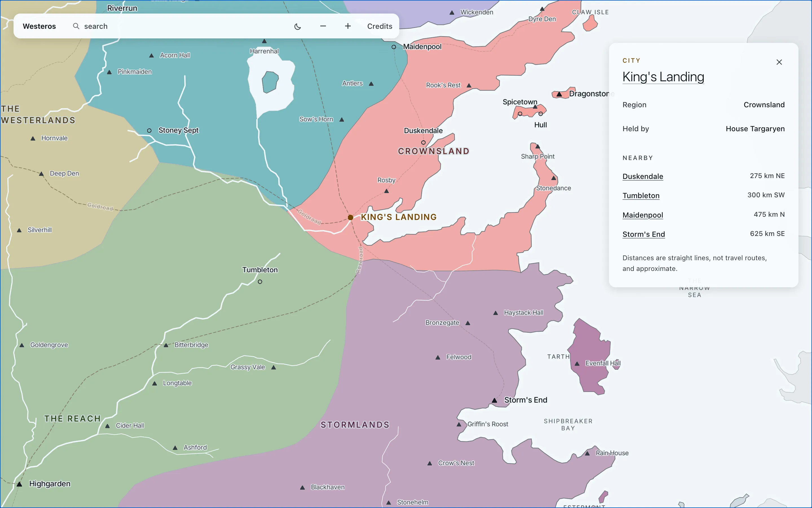The width and height of the screenshot is (812, 508).
Task: Select the Goldengrove castle marker
Action: click(21, 345)
